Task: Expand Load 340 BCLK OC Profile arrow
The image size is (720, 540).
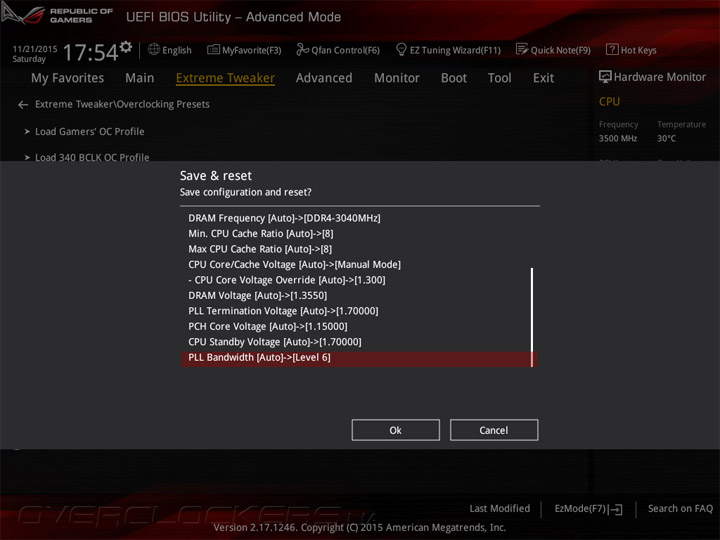Action: click(x=27, y=158)
